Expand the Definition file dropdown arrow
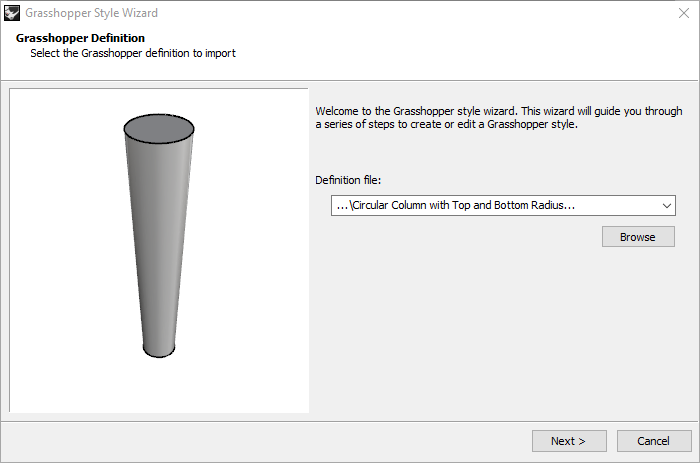 [x=667, y=206]
